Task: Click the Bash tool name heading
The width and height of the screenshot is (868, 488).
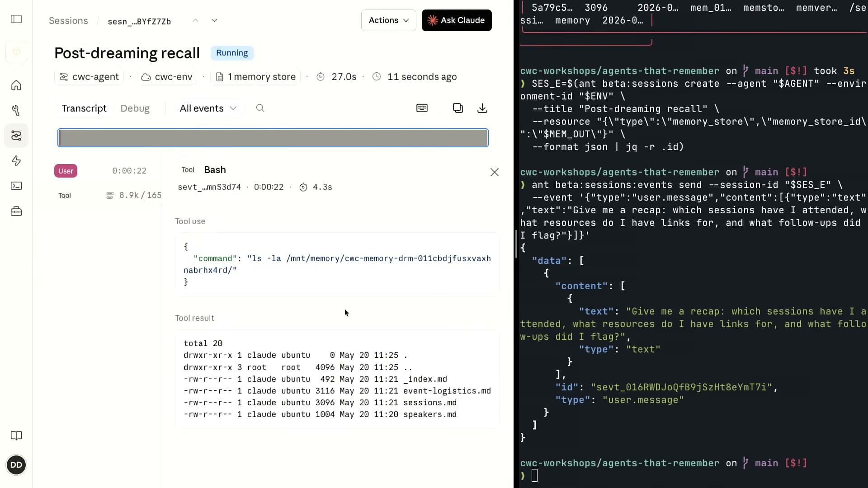Action: [x=215, y=170]
